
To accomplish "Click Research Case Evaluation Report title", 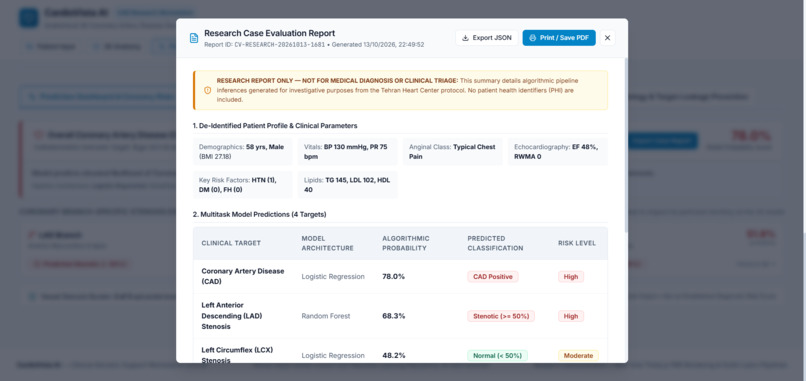I will pos(269,33).
